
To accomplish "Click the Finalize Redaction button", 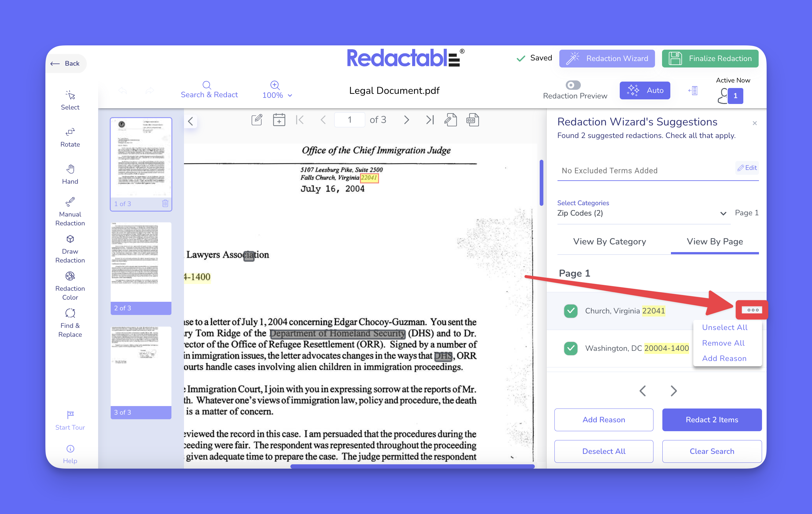I will pyautogui.click(x=710, y=58).
